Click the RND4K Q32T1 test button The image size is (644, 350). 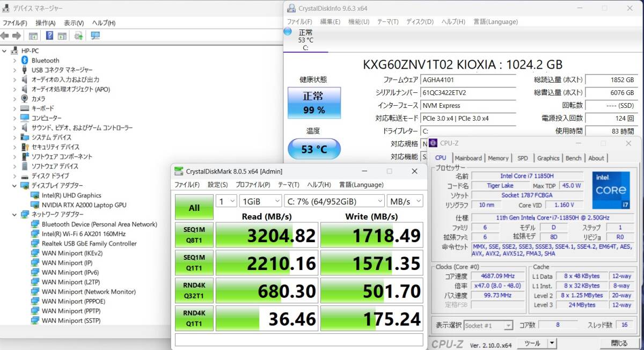[194, 291]
